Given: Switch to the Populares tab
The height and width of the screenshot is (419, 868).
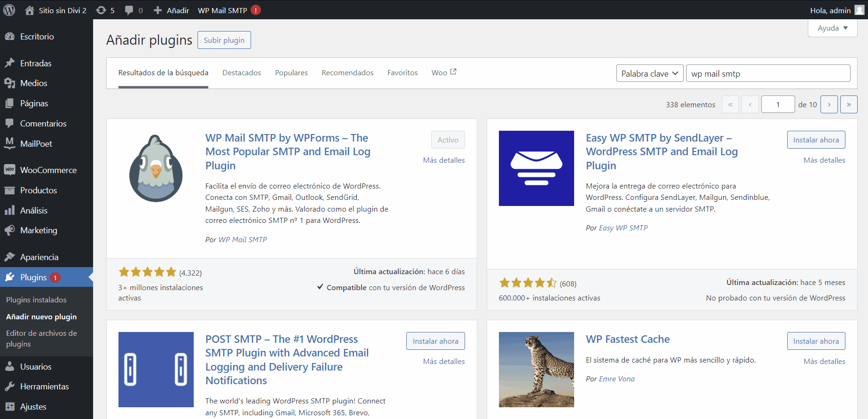Looking at the screenshot, I should click(x=291, y=73).
